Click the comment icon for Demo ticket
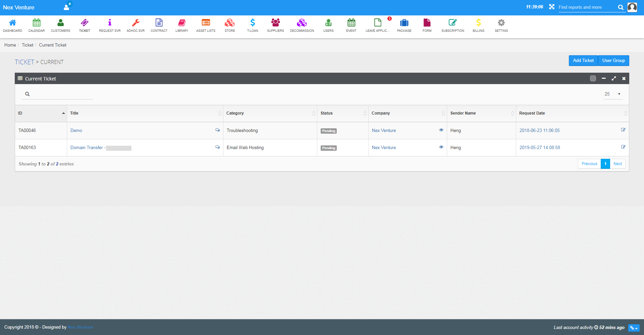This screenshot has height=335, width=644. 217,130
